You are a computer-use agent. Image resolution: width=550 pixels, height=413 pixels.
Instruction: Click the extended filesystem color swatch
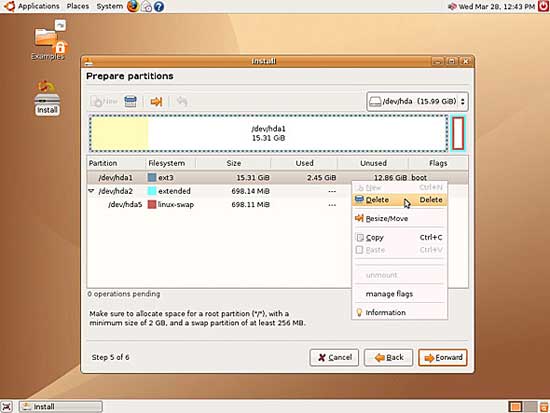click(x=152, y=191)
